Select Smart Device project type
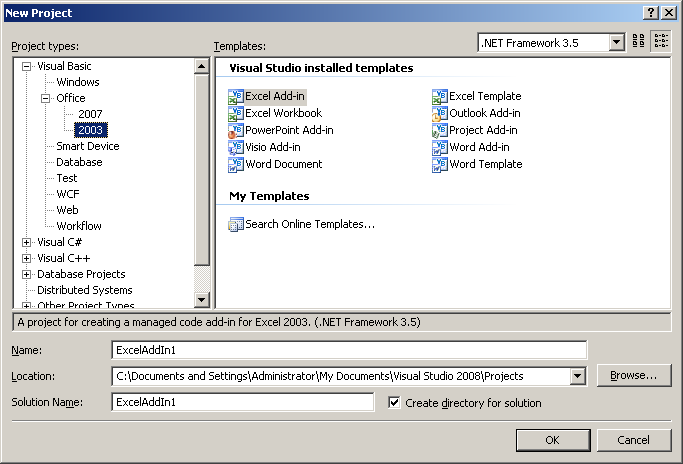The image size is (683, 464). (88, 146)
